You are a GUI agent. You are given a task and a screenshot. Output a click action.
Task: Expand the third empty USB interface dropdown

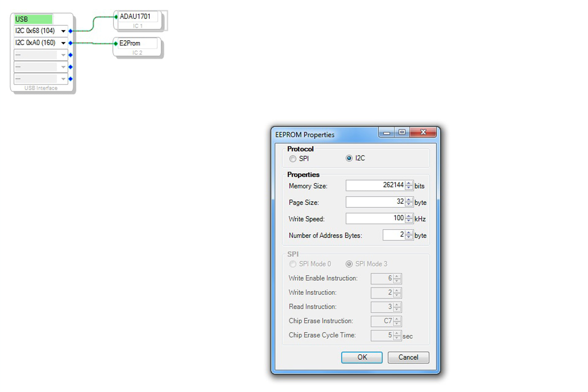[63, 55]
